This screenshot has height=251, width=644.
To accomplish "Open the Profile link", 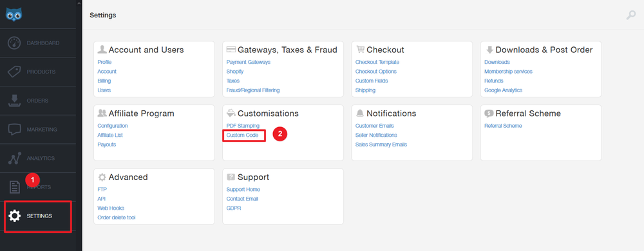I will click(104, 62).
